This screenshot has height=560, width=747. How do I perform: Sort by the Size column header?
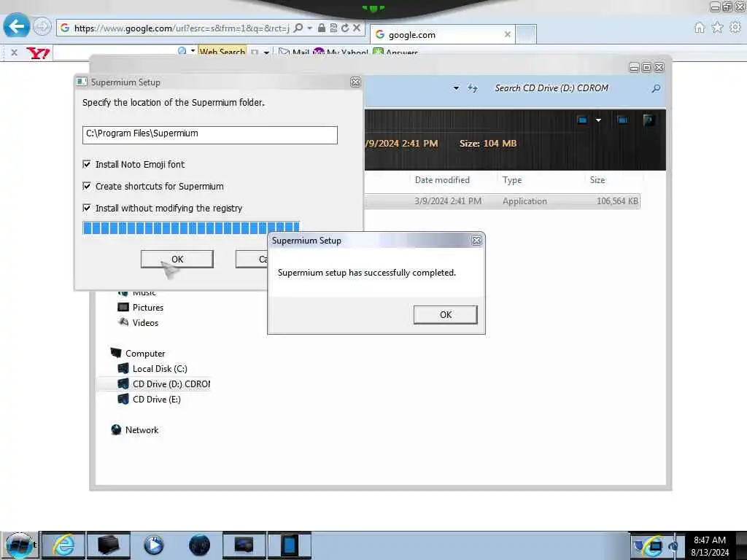click(x=597, y=180)
